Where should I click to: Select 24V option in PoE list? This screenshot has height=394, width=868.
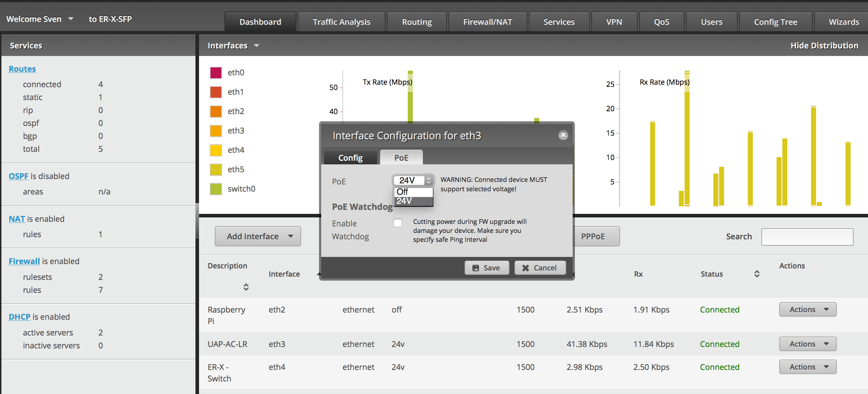tap(413, 201)
